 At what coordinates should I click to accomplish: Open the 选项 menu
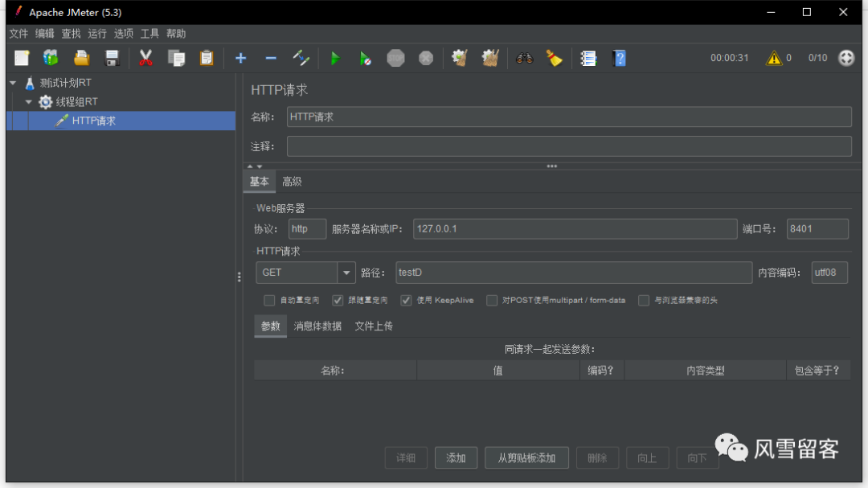[x=124, y=34]
